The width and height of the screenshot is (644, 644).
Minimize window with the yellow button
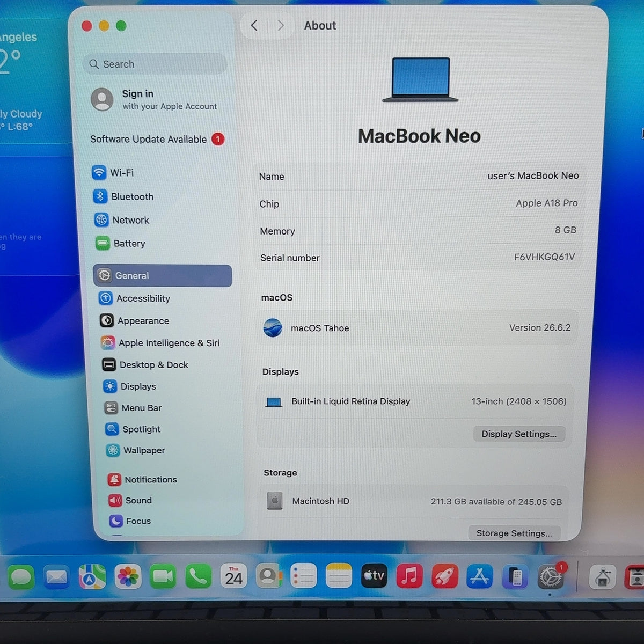(x=104, y=26)
